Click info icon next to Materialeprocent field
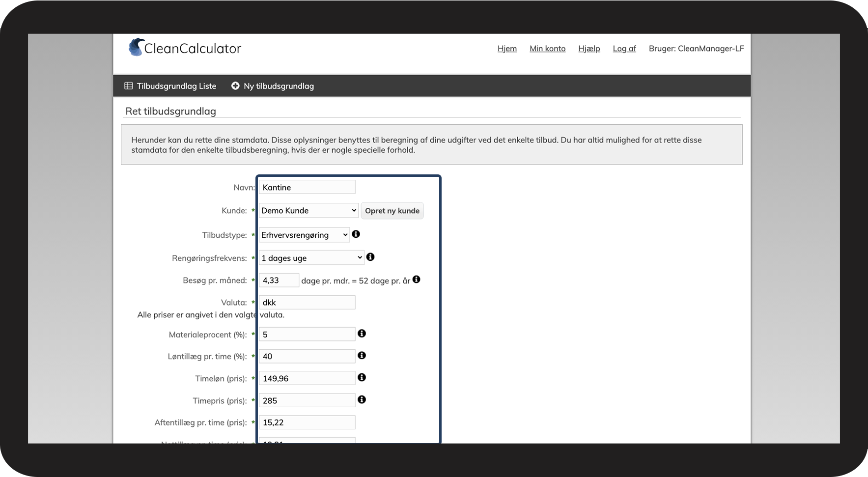This screenshot has height=477, width=868. click(362, 334)
